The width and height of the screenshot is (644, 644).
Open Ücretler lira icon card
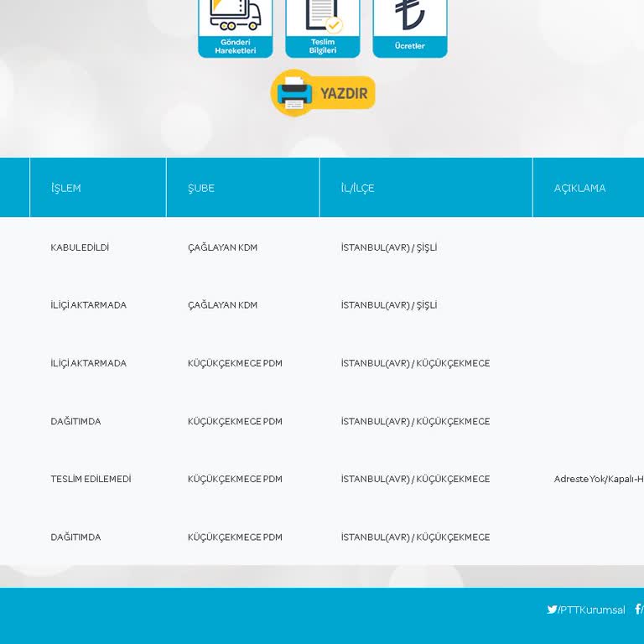click(x=410, y=29)
